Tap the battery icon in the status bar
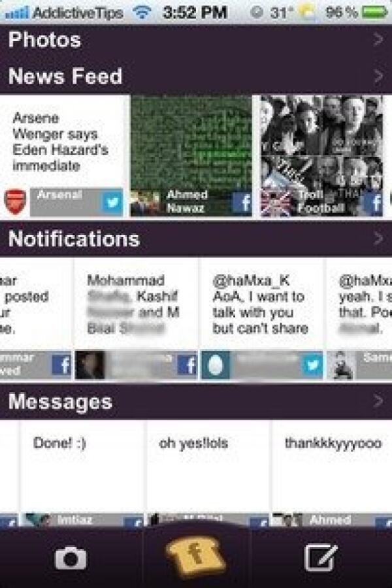This screenshot has height=588, width=392. coord(375,12)
